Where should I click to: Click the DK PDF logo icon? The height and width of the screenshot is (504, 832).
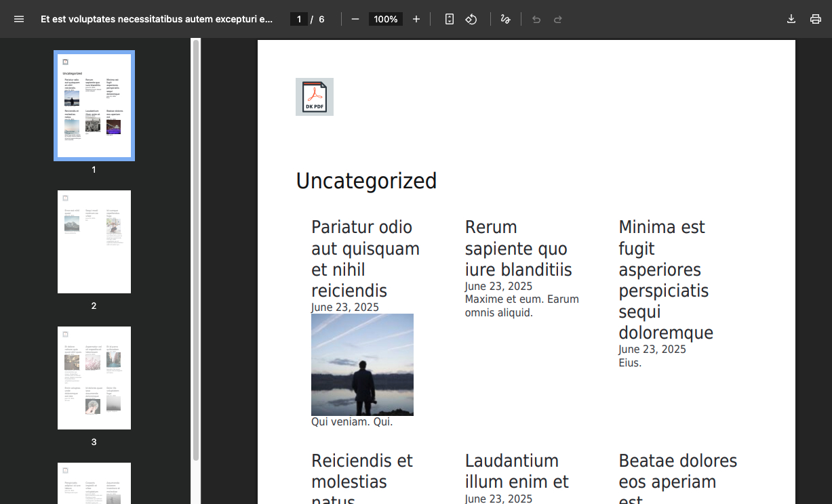[x=315, y=97]
